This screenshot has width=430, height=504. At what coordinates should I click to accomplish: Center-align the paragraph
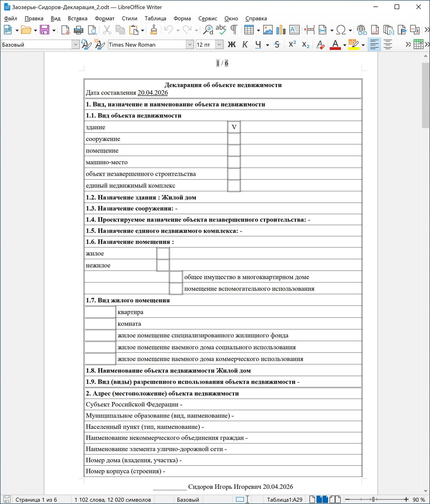tap(388, 45)
